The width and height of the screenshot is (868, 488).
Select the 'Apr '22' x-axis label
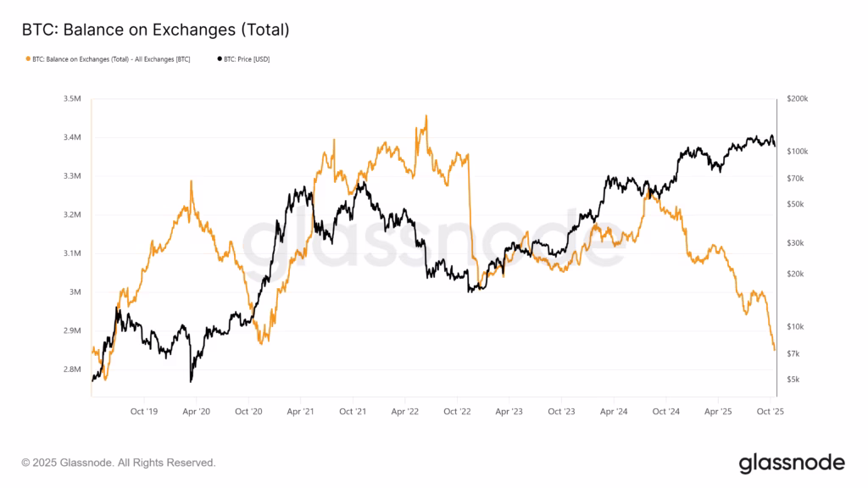404,411
